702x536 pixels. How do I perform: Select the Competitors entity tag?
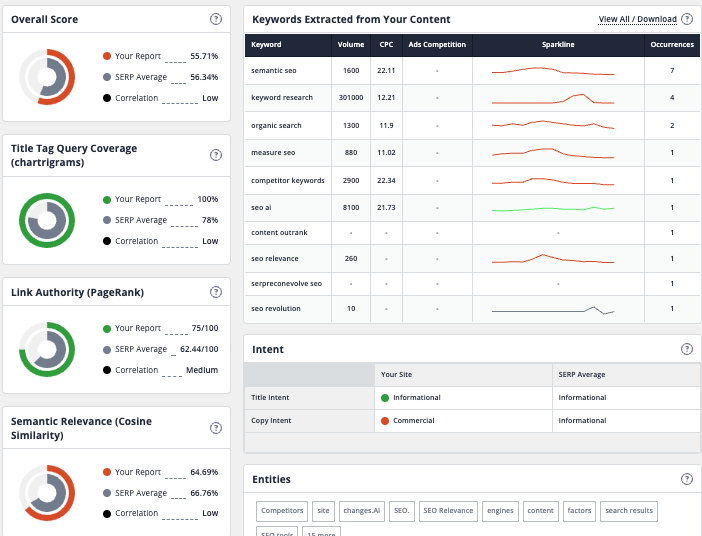click(282, 511)
